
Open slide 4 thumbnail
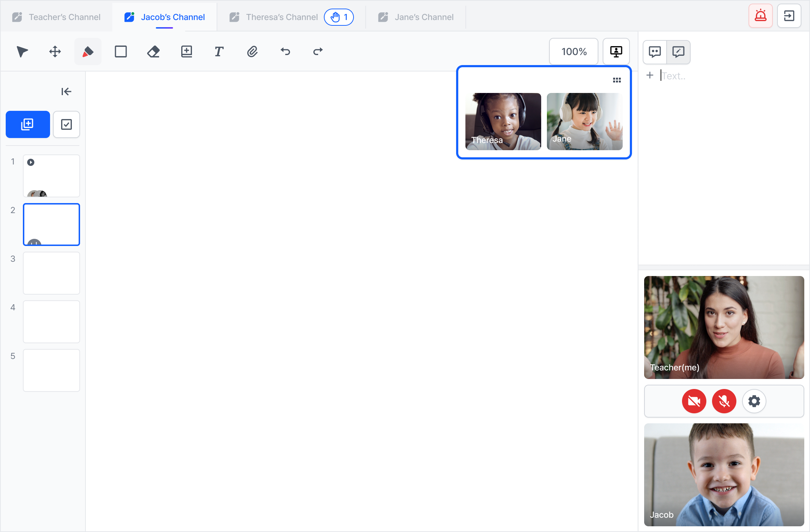[x=51, y=322]
